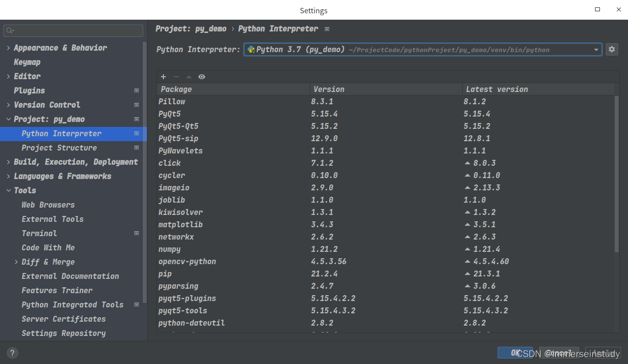
Task: Click project-level icon beside Project: py_demo
Action: click(x=137, y=119)
